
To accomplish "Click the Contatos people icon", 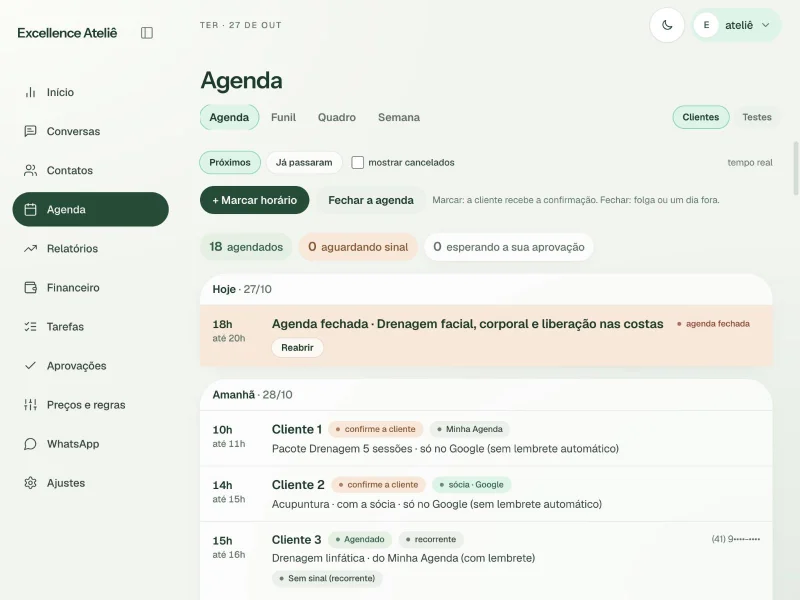I will click(31, 170).
